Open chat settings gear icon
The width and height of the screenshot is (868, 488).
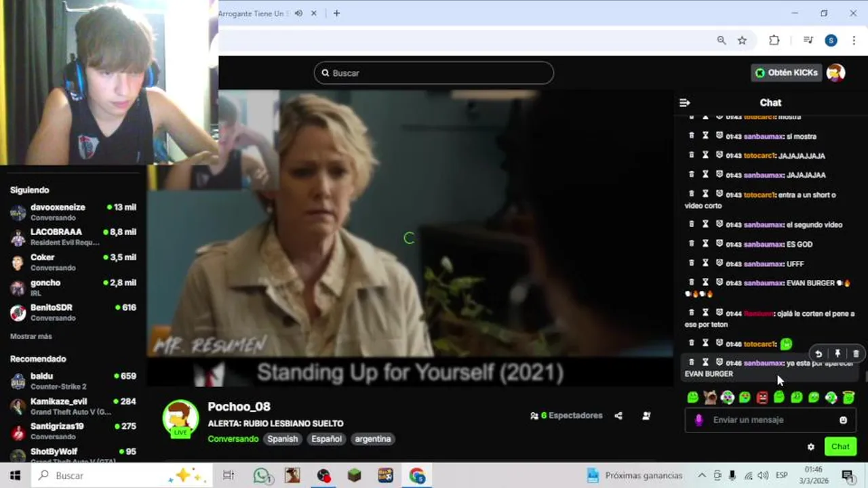pyautogui.click(x=810, y=447)
